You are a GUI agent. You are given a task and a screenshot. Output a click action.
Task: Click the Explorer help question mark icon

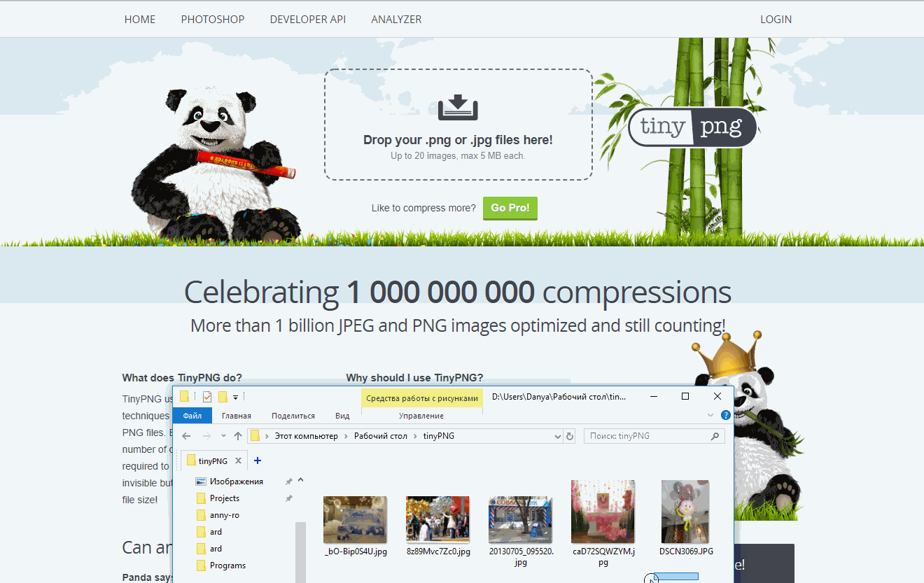point(725,416)
